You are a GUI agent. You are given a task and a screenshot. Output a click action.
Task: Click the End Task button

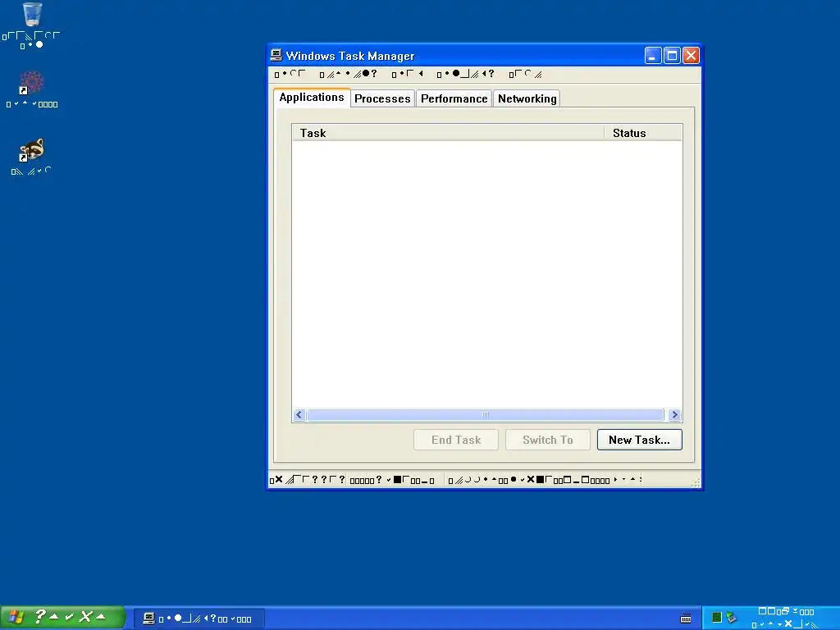click(456, 440)
